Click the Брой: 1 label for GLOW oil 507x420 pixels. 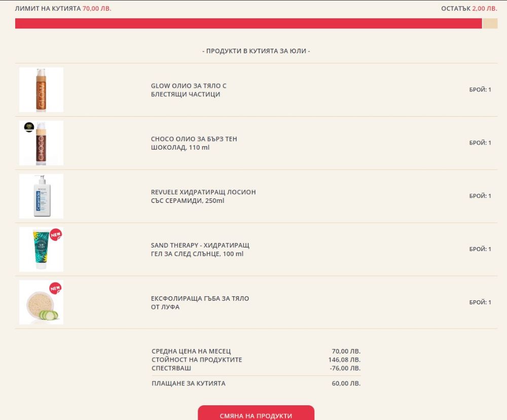(480, 90)
